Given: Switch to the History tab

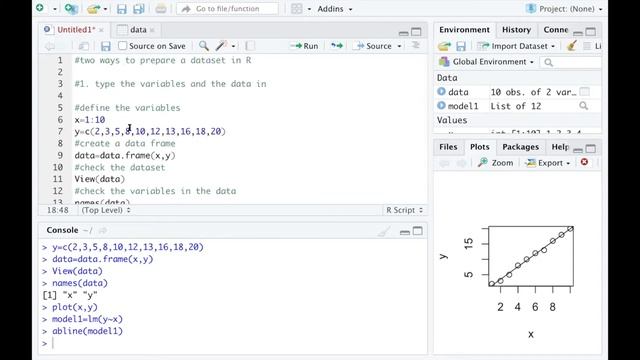Looking at the screenshot, I should click(x=516, y=29).
